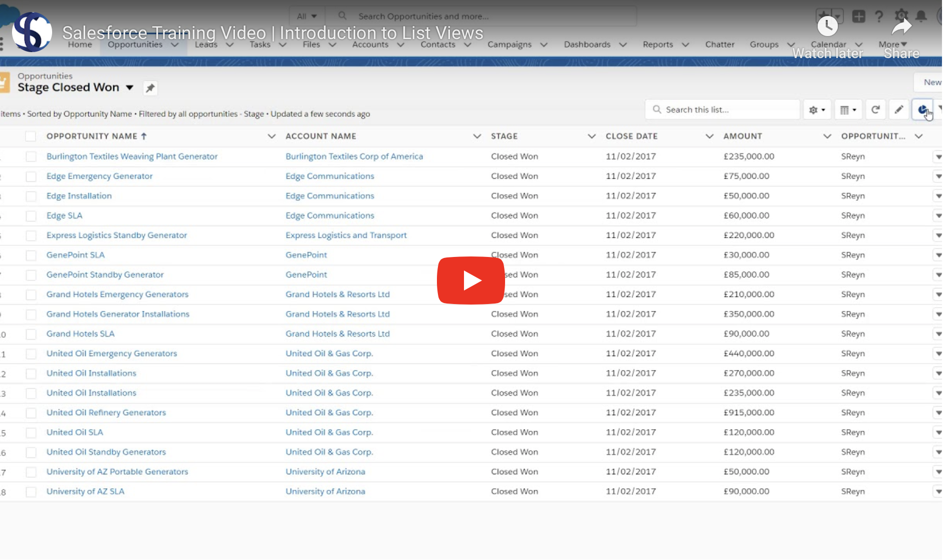Open the Opportunities tab
This screenshot has height=560, width=943.
click(x=135, y=45)
